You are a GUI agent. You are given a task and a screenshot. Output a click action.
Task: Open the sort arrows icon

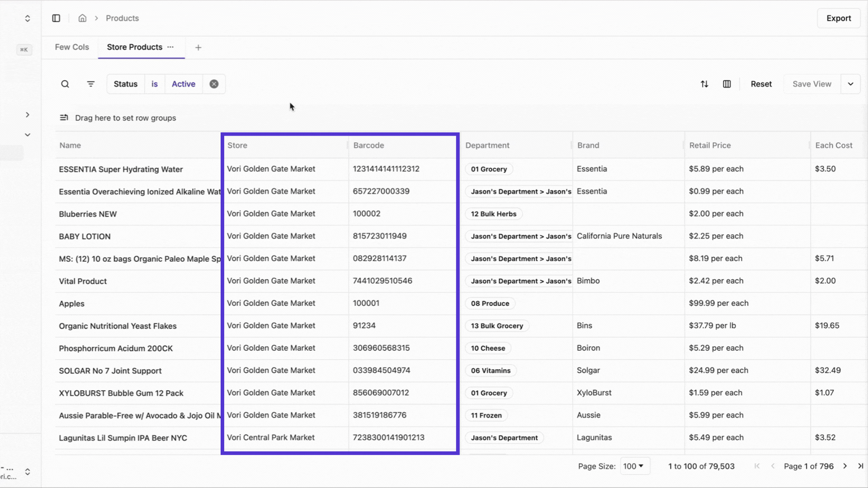click(x=704, y=84)
